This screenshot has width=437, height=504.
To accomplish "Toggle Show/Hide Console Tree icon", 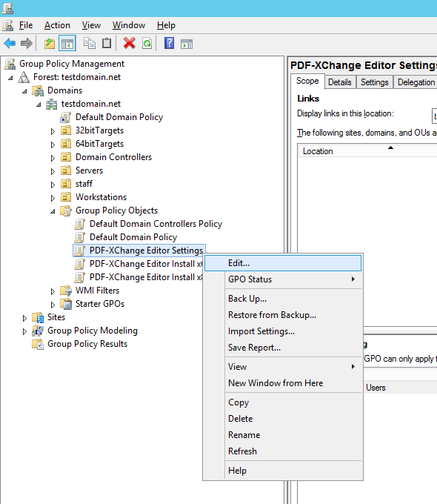I will 67,43.
